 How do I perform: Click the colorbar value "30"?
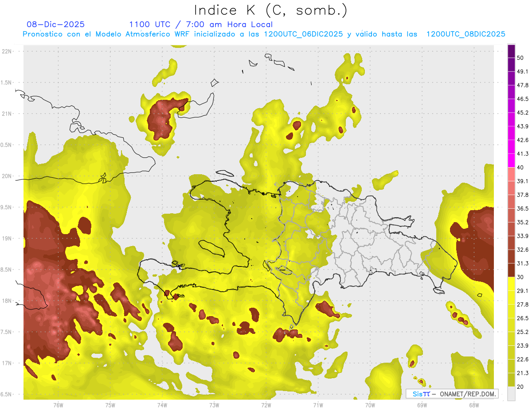520,277
